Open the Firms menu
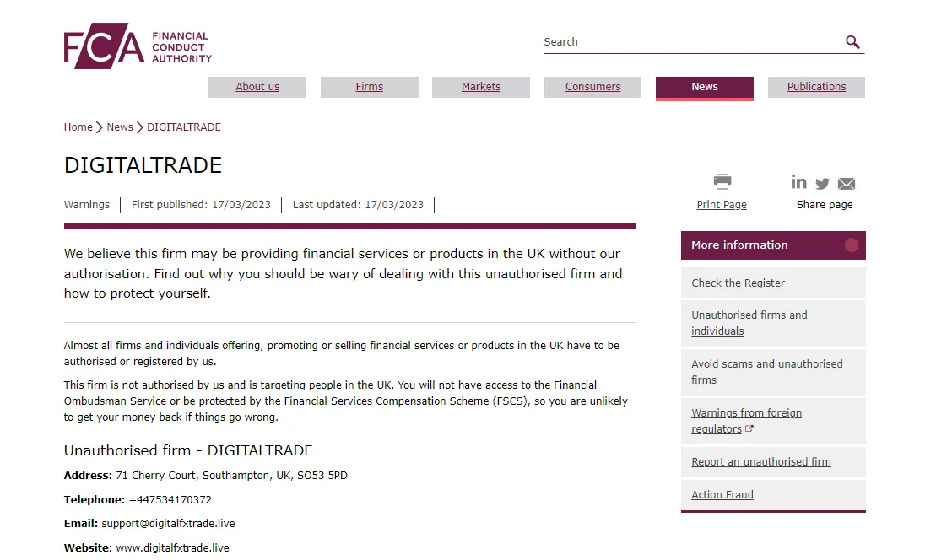Viewport: 936px width, 560px height. pos(370,87)
